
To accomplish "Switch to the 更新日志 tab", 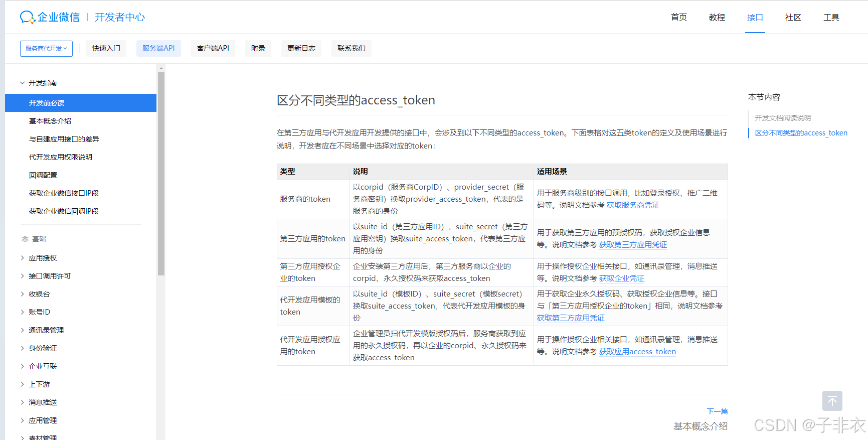I will [301, 48].
